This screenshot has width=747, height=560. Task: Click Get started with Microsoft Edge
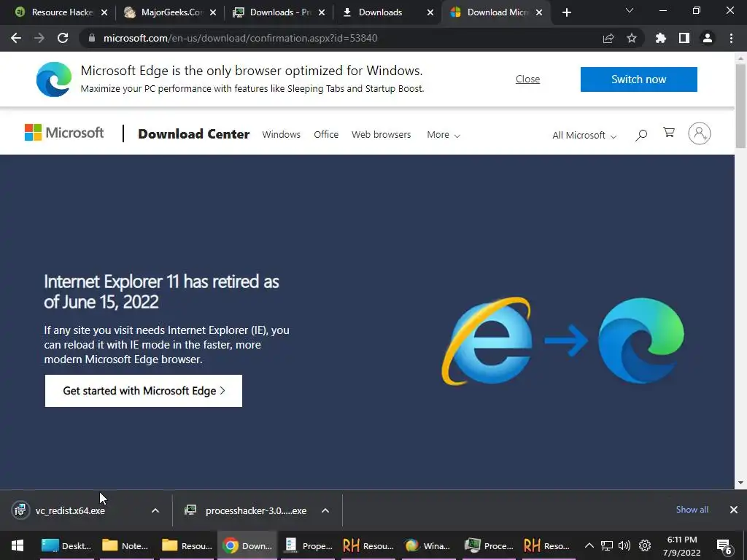click(x=144, y=391)
